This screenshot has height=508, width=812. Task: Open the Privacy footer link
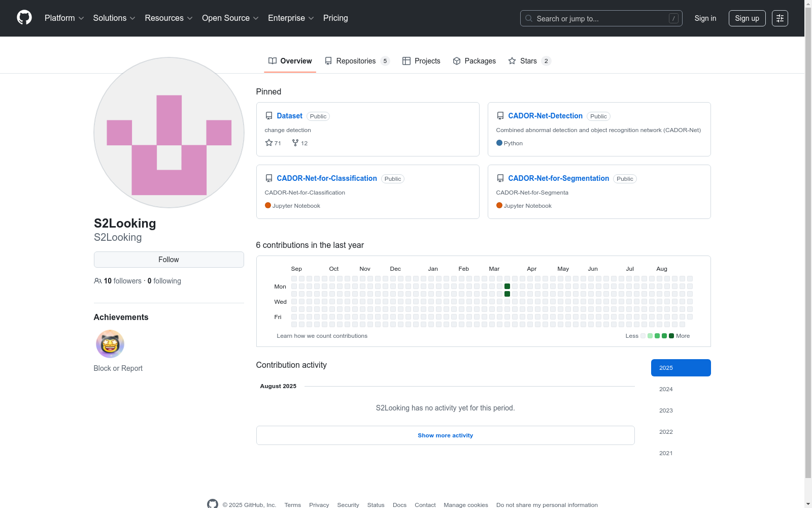[x=319, y=505]
